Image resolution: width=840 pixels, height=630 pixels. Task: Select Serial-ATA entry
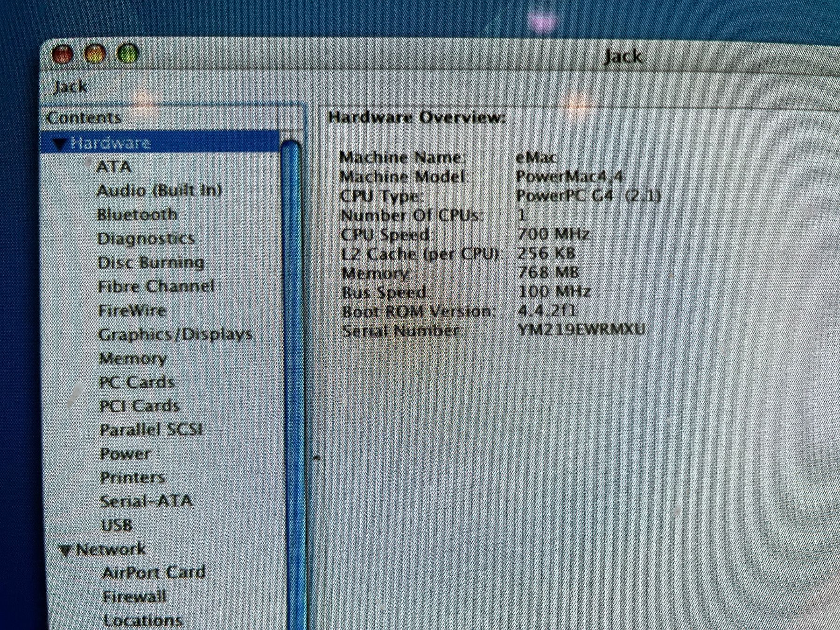coord(147,502)
